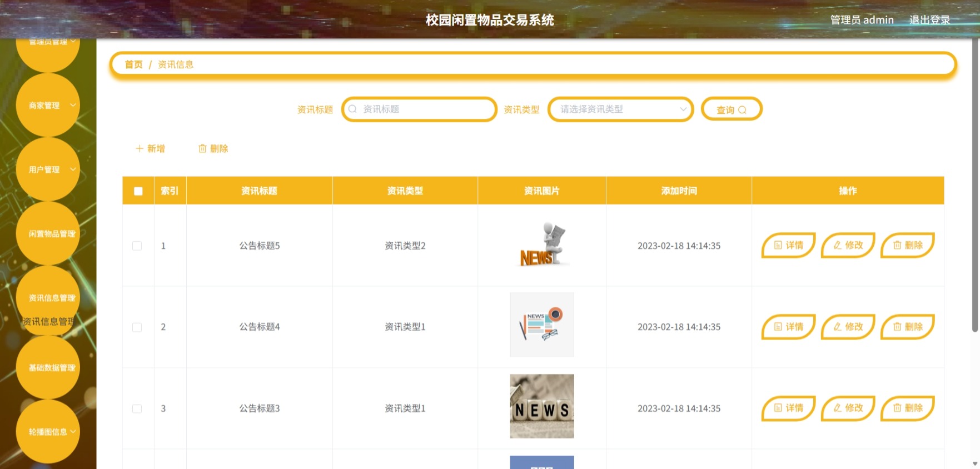Click the 查询 search button

click(732, 109)
